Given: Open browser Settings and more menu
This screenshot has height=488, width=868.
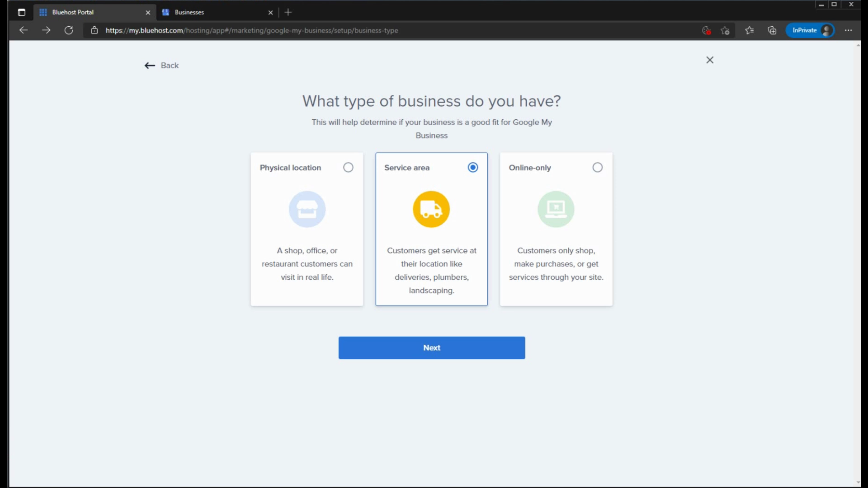Looking at the screenshot, I should [x=848, y=30].
